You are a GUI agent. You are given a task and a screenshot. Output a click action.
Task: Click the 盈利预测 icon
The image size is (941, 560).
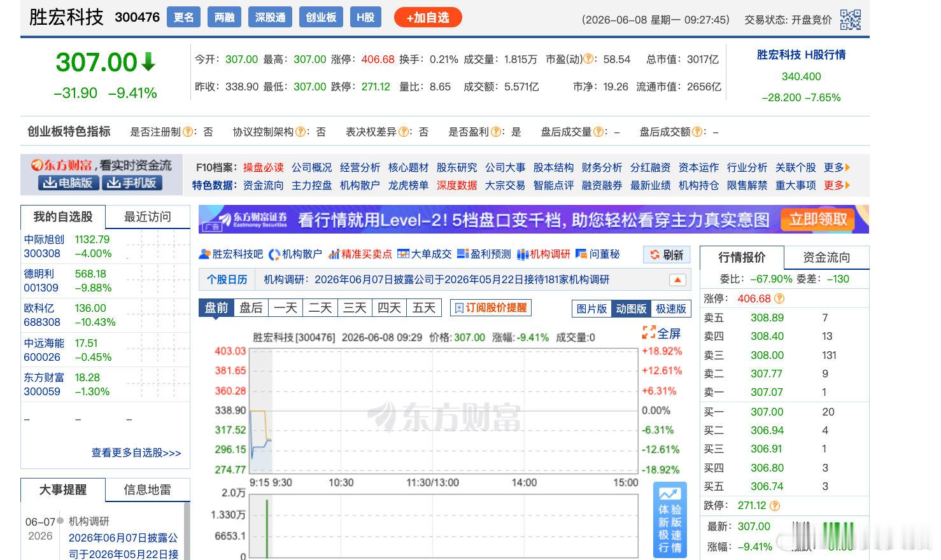(463, 255)
